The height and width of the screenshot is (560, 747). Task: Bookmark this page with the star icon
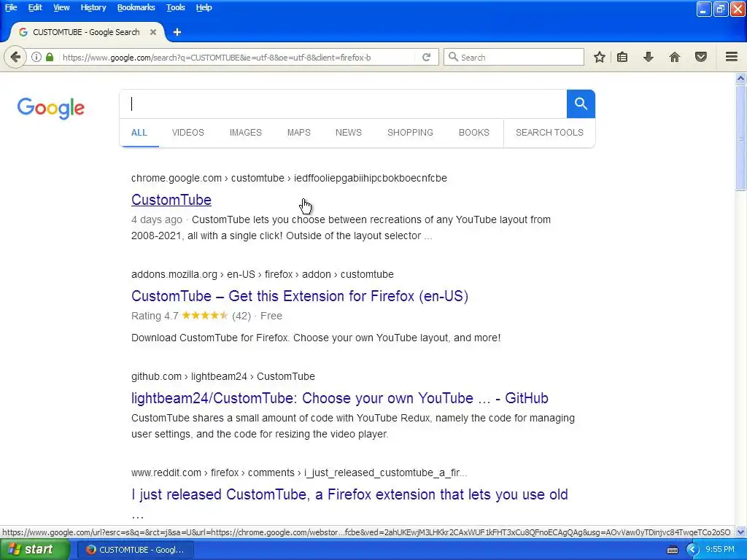point(600,57)
